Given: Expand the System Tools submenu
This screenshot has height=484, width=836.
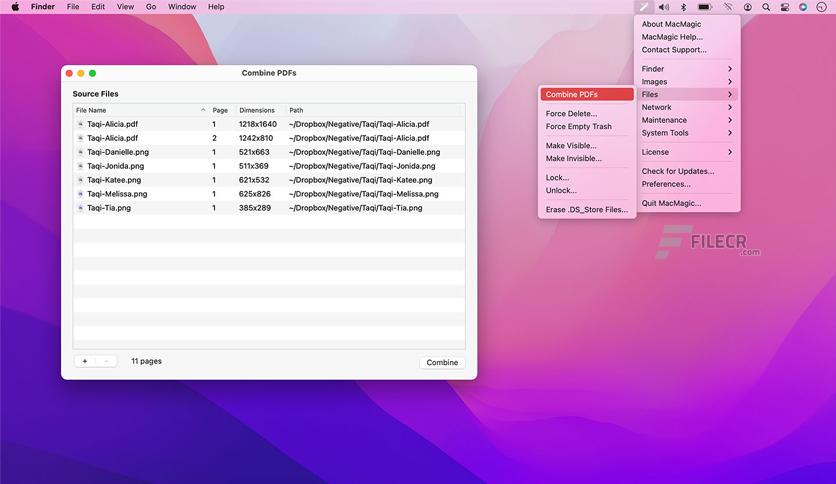Looking at the screenshot, I should coord(687,133).
